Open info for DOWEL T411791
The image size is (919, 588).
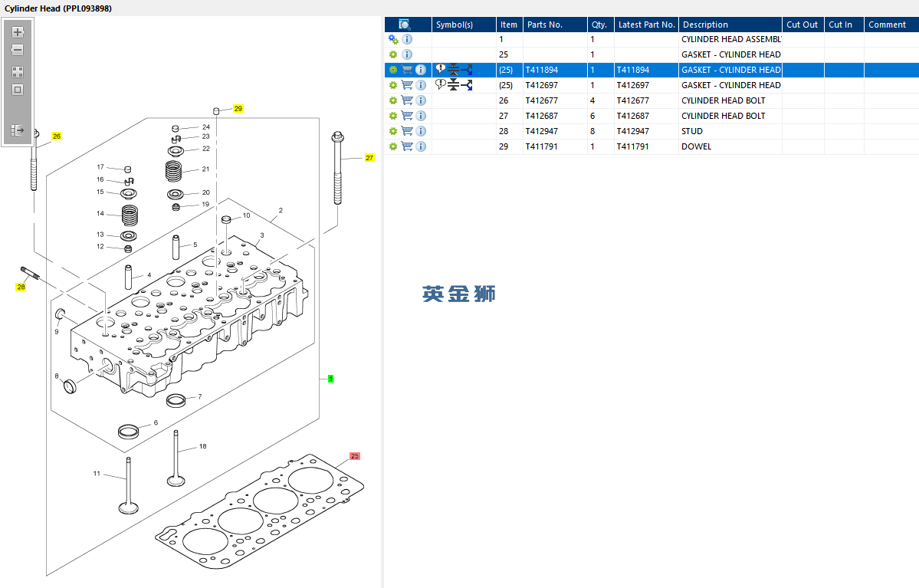coord(421,146)
